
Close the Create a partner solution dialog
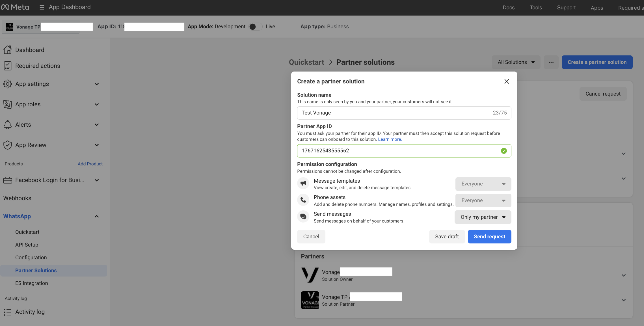(x=507, y=81)
